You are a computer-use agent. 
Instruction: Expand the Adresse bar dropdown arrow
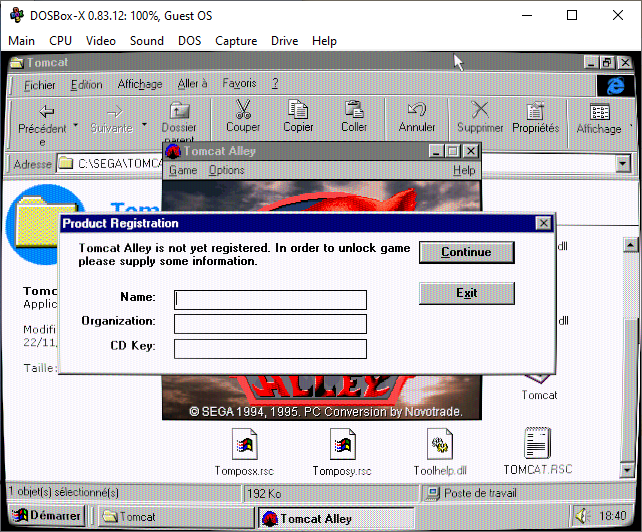point(622,163)
